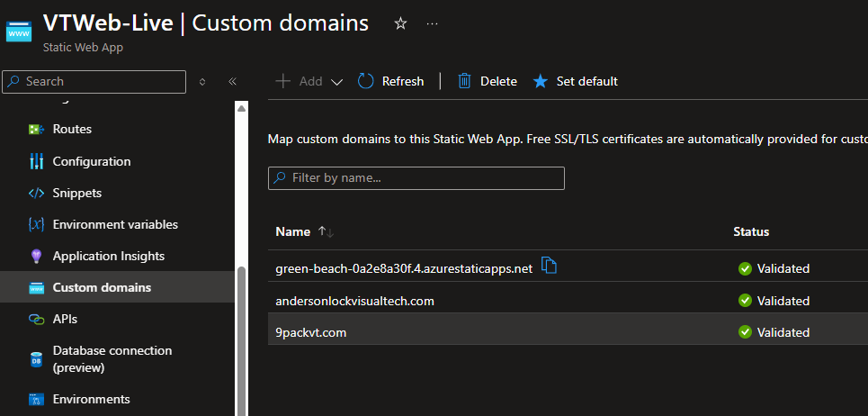This screenshot has width=868, height=416.
Task: Click the Database connection DB icon
Action: click(37, 359)
